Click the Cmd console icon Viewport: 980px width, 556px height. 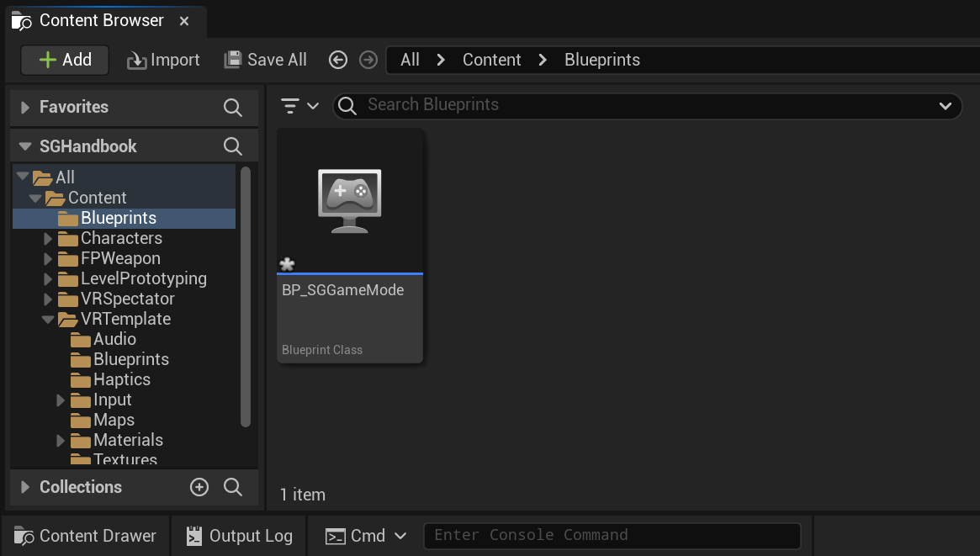tap(335, 535)
